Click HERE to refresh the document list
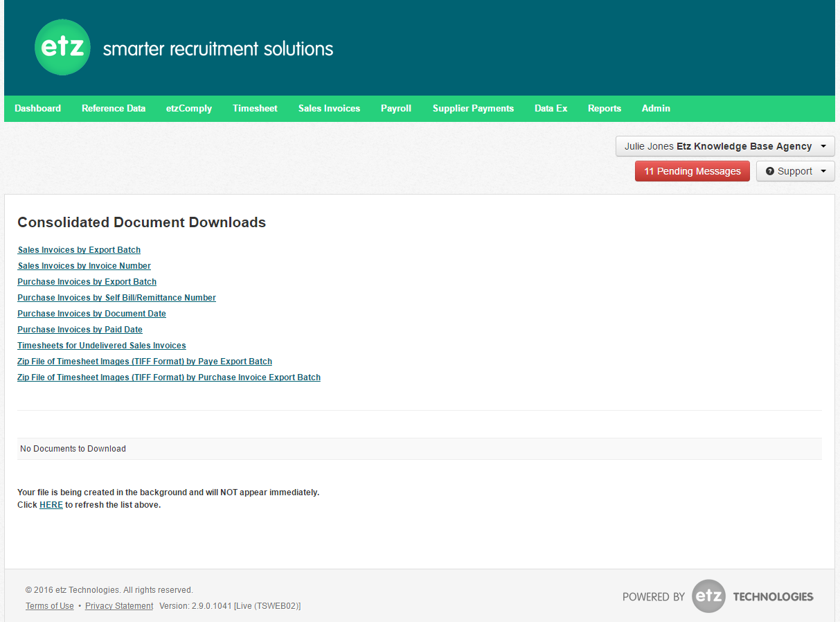 coord(51,505)
